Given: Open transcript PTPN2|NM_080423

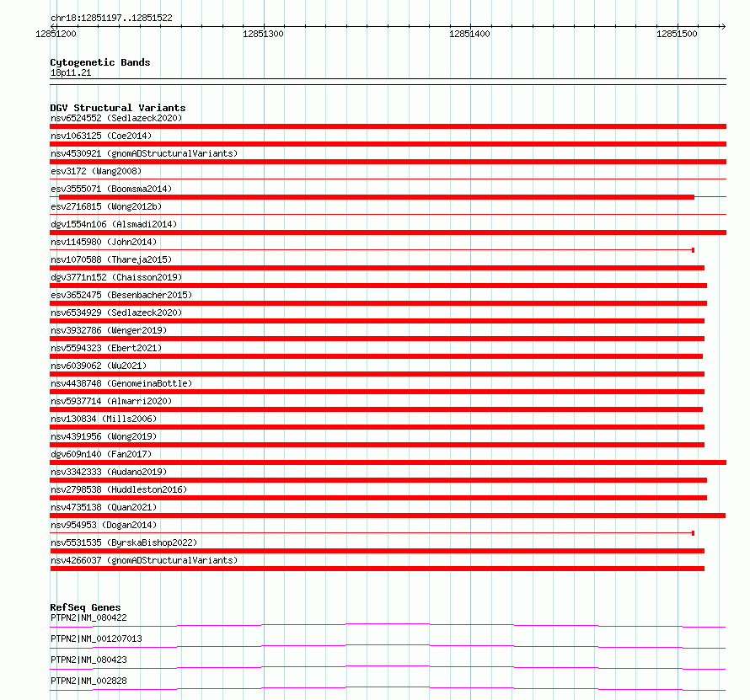Looking at the screenshot, I should (x=89, y=660).
